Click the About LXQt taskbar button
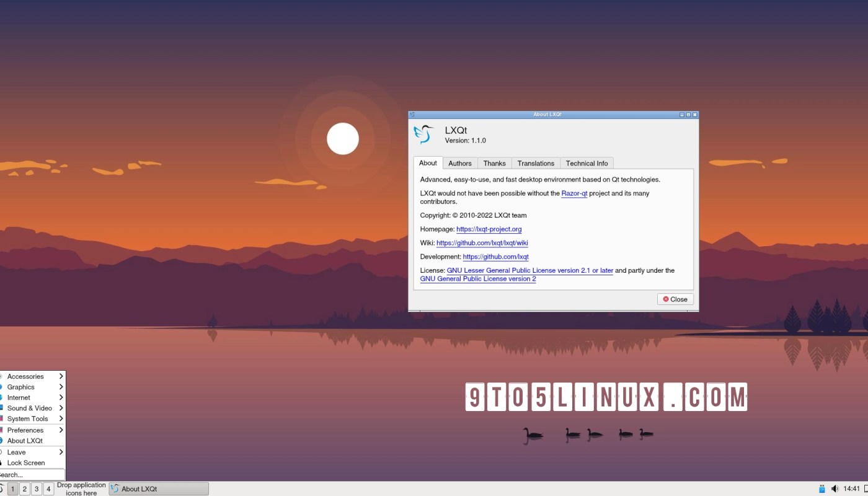 pos(159,489)
